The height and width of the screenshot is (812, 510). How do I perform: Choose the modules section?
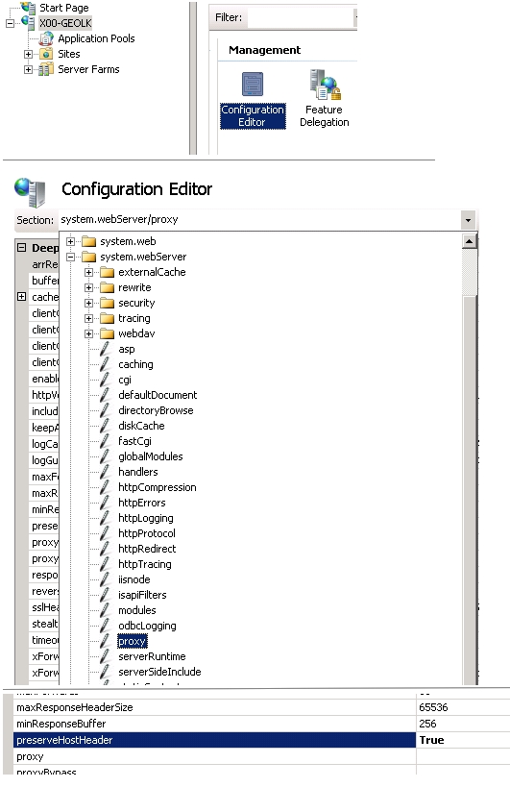136,610
